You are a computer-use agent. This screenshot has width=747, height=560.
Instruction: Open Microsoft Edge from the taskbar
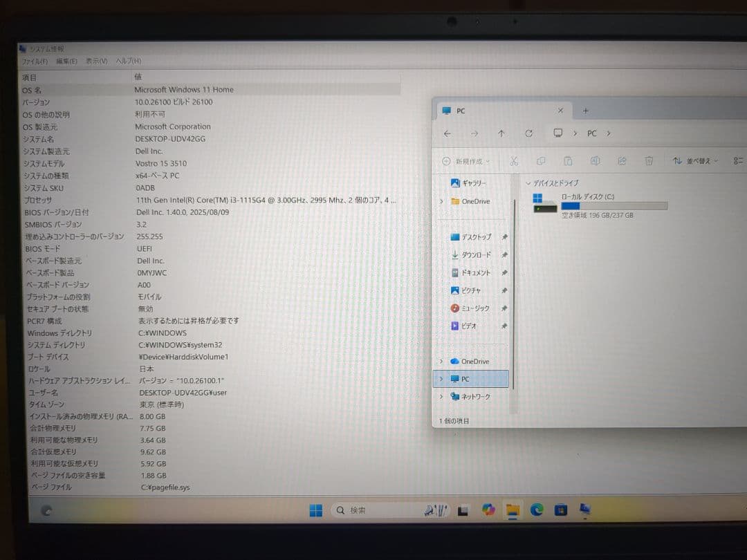(536, 510)
